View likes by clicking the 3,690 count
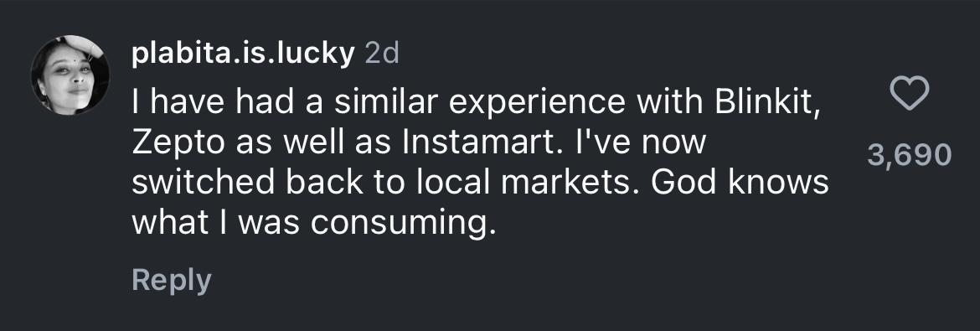The image size is (980, 331). [x=910, y=154]
